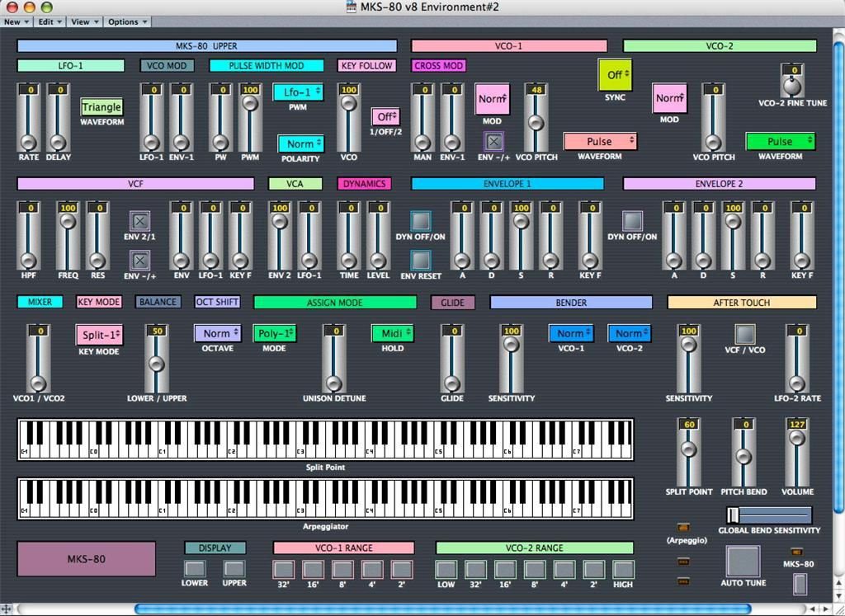Click the LFO-1 RATE slider knob
Image resolution: width=845 pixels, height=616 pixels.
point(28,142)
